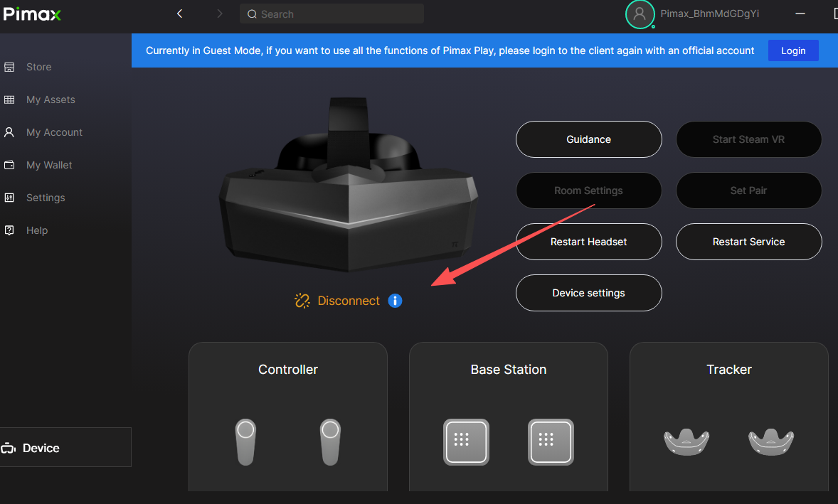This screenshot has width=838, height=504.
Task: Click the My Wallet icon
Action: coord(9,165)
